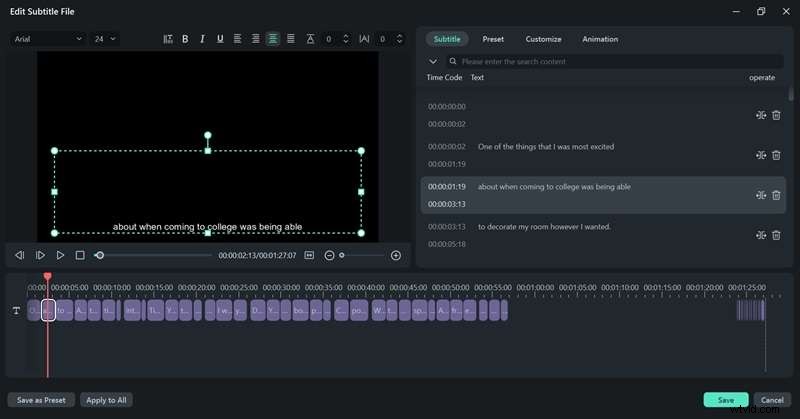This screenshot has height=419, width=800.
Task: Click the subtitle list scrollbar
Action: click(791, 93)
